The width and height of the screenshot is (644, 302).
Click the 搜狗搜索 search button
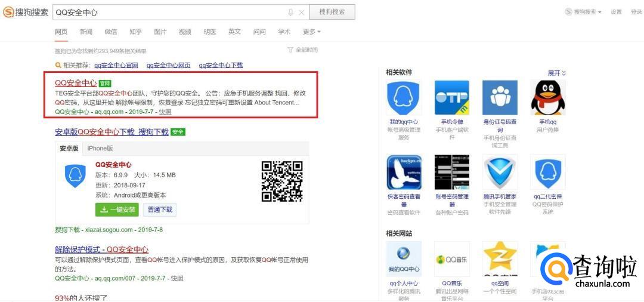pyautogui.click(x=332, y=12)
